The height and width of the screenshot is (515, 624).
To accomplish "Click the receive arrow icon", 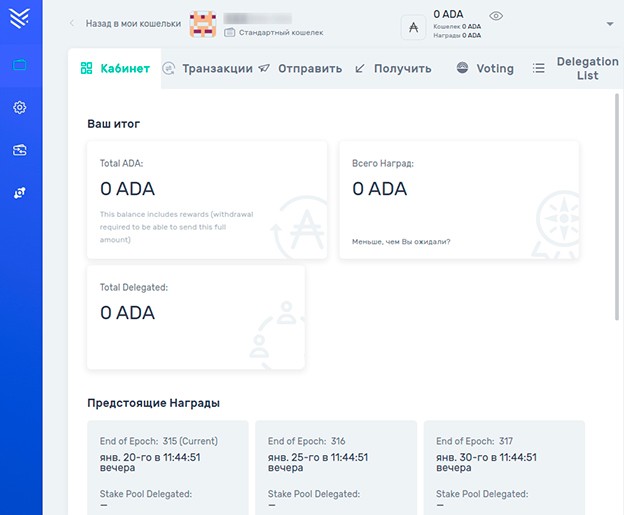I will 359,68.
